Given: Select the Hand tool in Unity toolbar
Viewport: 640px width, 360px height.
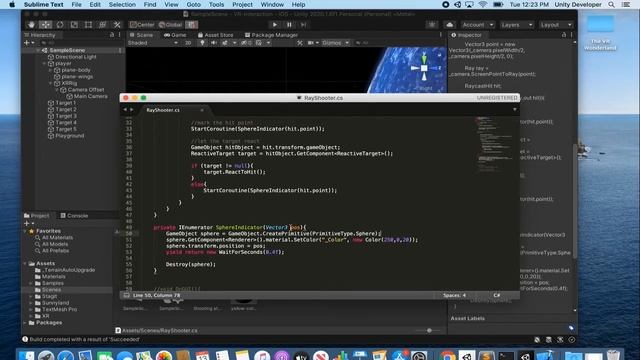Looking at the screenshot, I should pos(31,24).
